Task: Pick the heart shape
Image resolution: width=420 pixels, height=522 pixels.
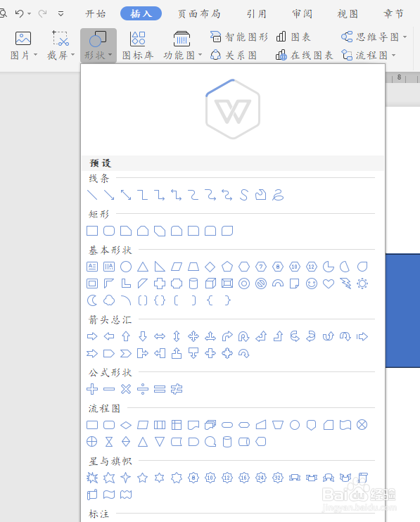Action: pyautogui.click(x=329, y=284)
